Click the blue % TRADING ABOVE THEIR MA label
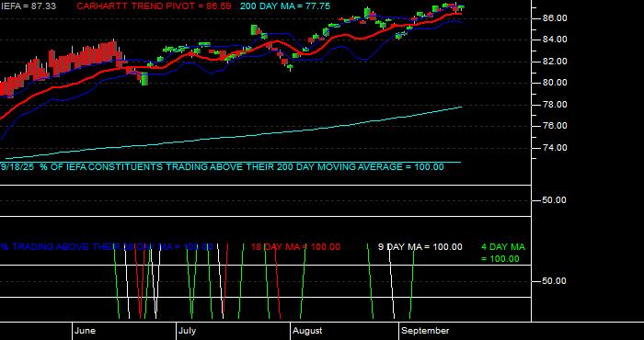The image size is (644, 340). [107, 247]
